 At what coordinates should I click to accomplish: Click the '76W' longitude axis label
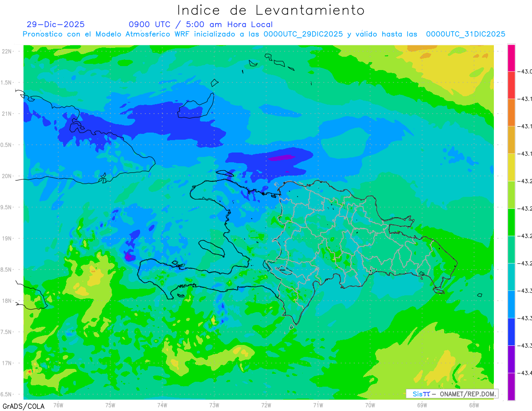coord(58,405)
